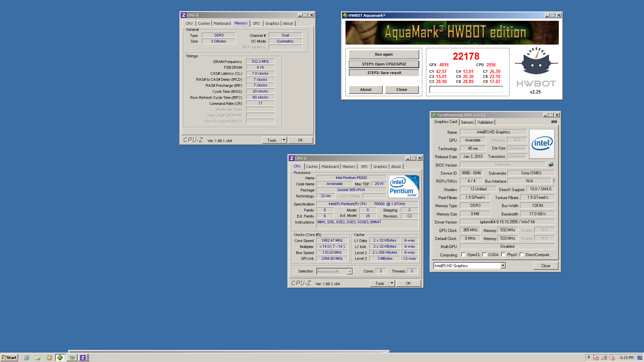This screenshot has width=644, height=362.
Task: Open Mainboard tab in processor CPU-Z window
Action: coord(330,167)
